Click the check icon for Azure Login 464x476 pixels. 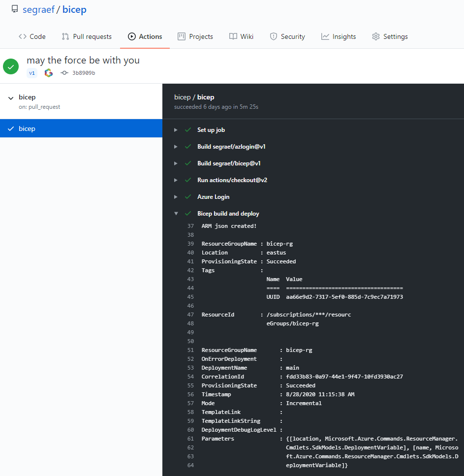pos(188,197)
